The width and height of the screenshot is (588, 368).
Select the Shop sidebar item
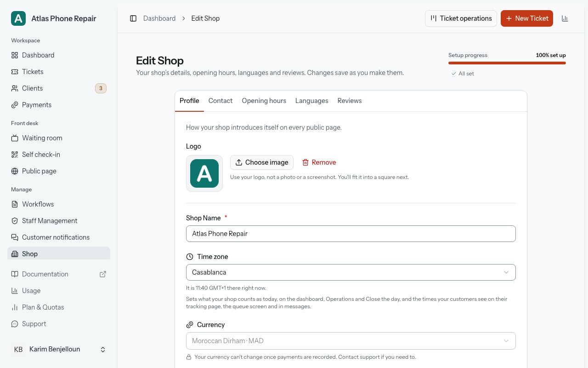click(x=59, y=254)
